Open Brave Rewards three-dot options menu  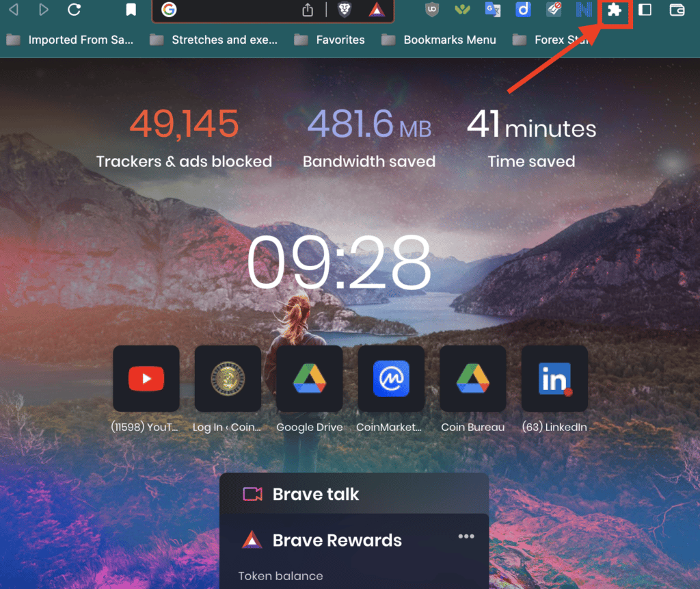(x=466, y=536)
